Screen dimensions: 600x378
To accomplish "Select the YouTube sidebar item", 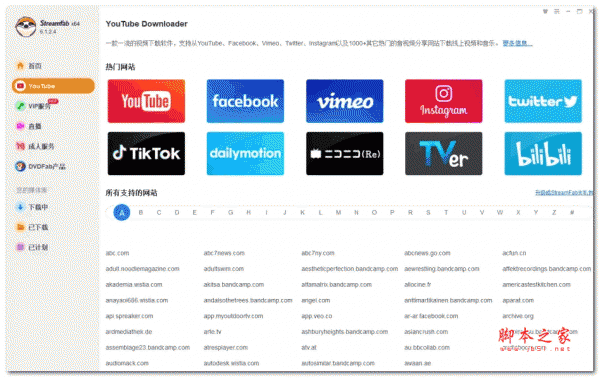I will click(53, 86).
